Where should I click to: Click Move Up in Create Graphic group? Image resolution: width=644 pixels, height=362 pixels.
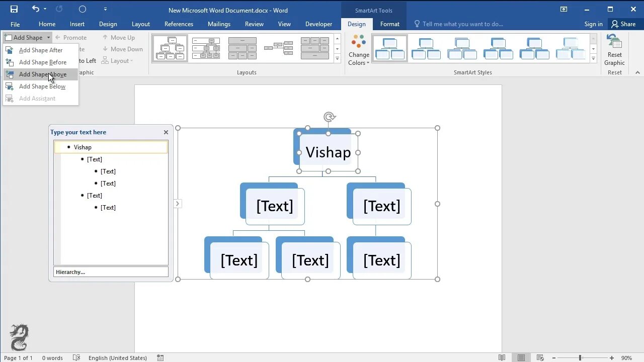(119, 38)
